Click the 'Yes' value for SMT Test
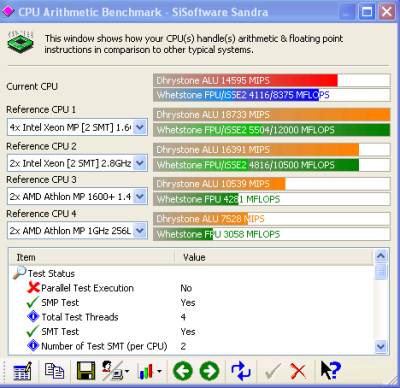The height and width of the screenshot is (388, 400). tap(188, 331)
